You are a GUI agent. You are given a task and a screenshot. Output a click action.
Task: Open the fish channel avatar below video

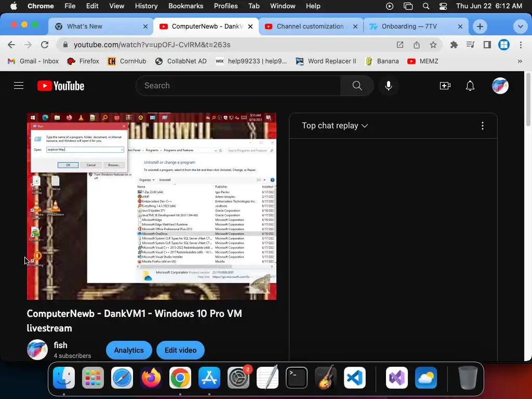[37, 350]
